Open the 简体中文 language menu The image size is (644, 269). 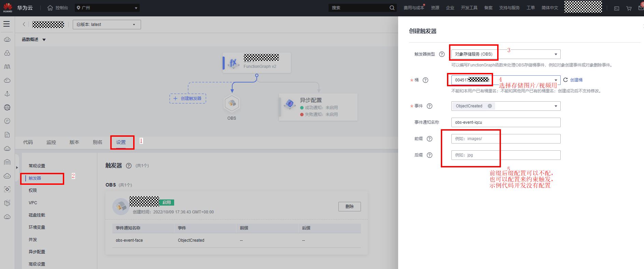point(550,8)
